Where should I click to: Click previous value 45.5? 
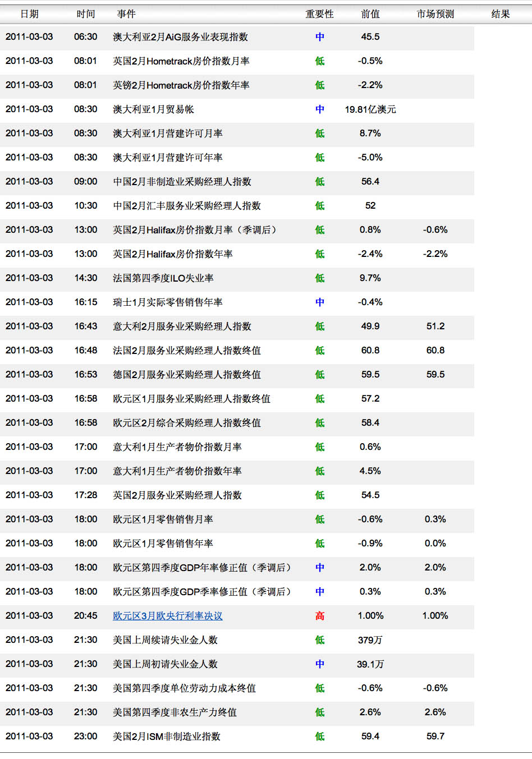(x=370, y=37)
